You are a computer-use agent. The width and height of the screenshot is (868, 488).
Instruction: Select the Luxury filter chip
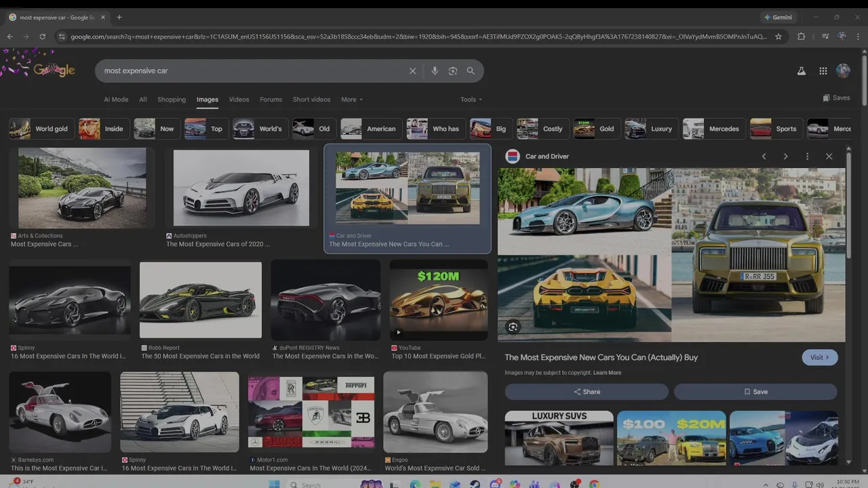click(651, 129)
